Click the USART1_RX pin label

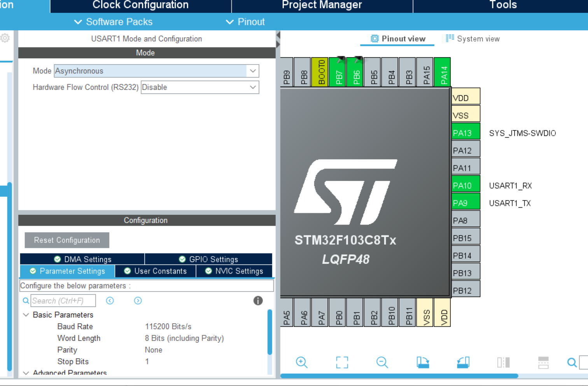(510, 186)
